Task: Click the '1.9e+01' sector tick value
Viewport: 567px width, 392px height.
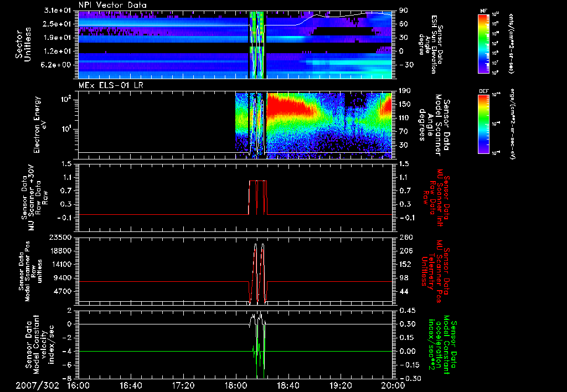Action: pyautogui.click(x=57, y=38)
